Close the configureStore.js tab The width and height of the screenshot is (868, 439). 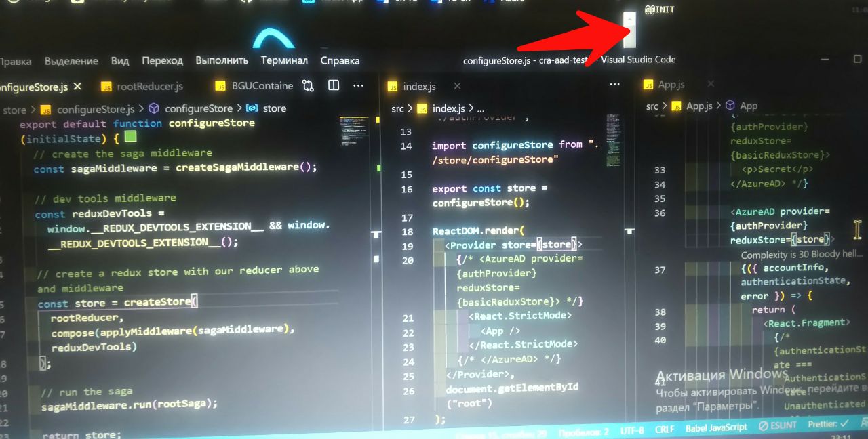coord(77,87)
